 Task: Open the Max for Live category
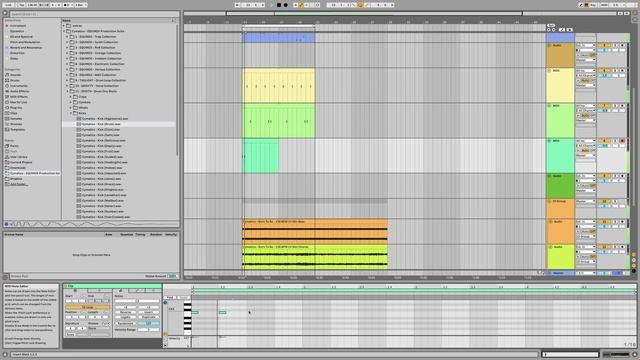[18, 102]
